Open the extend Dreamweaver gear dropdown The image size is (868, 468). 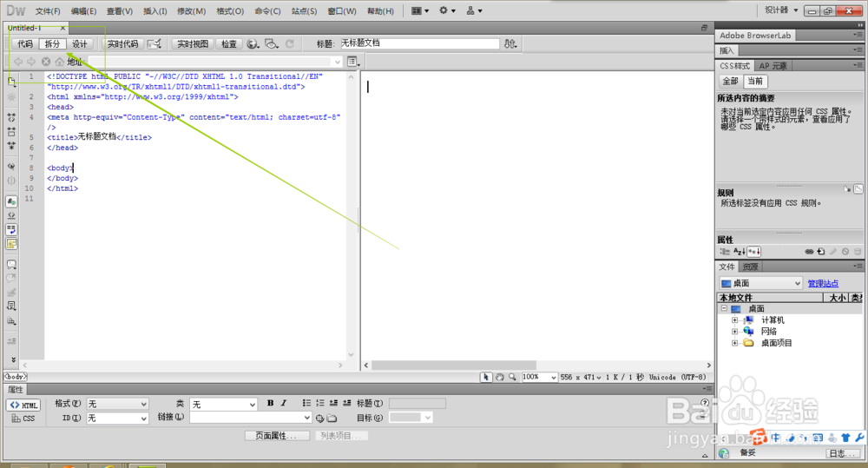447,10
